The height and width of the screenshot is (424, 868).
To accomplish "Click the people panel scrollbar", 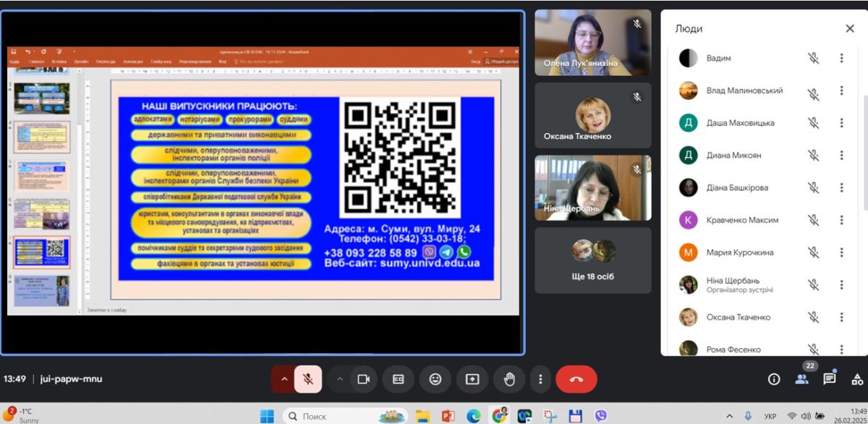I will (864, 152).
